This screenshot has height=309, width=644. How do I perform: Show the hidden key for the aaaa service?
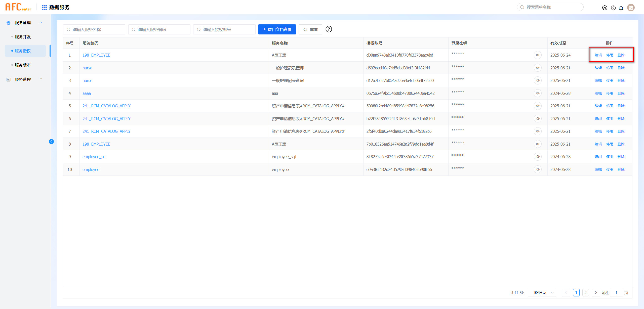[x=538, y=93]
